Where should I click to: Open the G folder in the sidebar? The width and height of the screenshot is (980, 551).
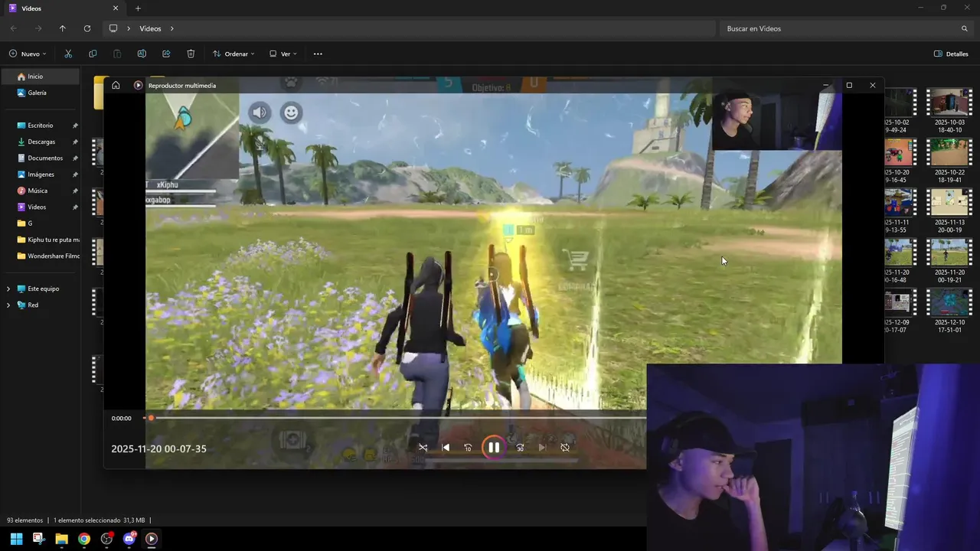pyautogui.click(x=40, y=223)
